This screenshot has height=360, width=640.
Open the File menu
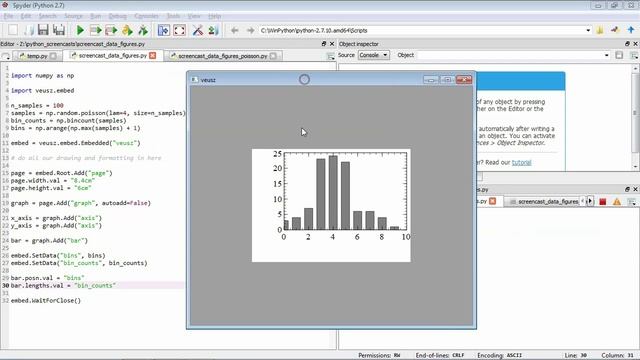9,16
